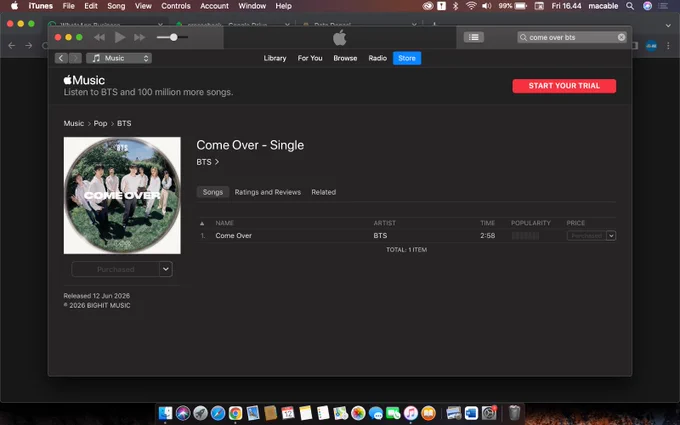Open the Apple menu

[x=14, y=6]
